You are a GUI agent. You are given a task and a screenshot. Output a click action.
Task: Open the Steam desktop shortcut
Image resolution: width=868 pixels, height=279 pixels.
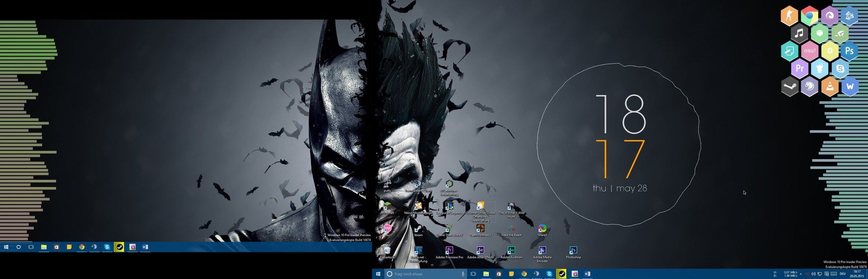coord(418,229)
